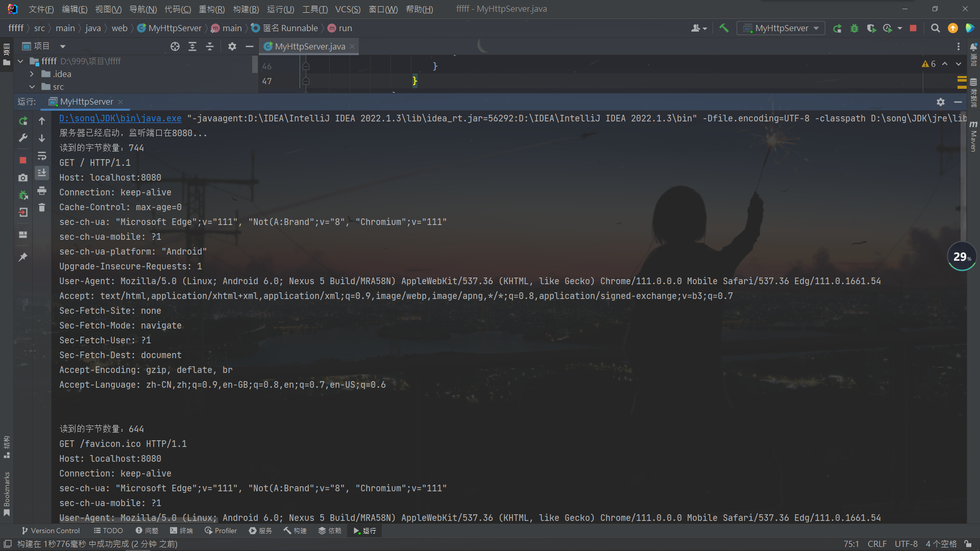Toggle soft-wrap in console output
This screenshot has width=980, height=551.
[x=42, y=156]
